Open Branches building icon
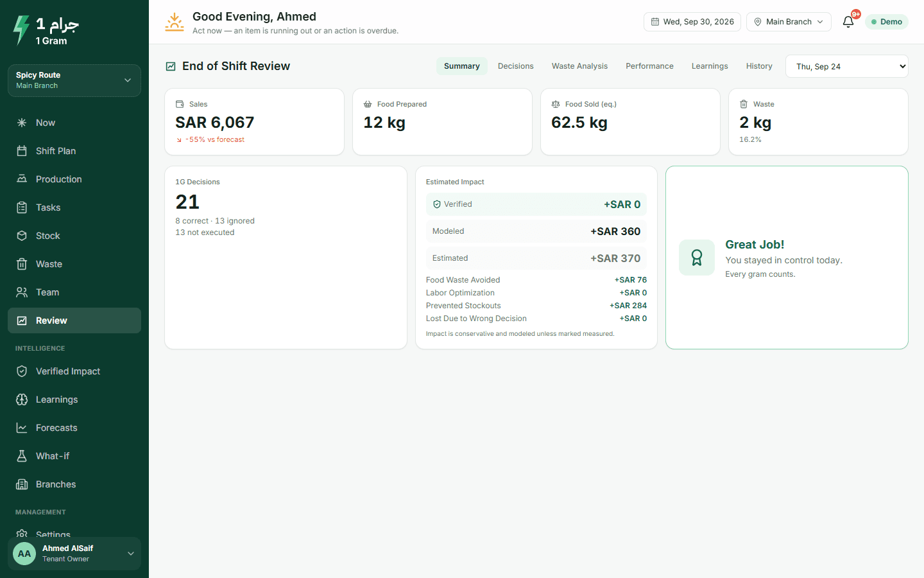This screenshot has width=924, height=578. [22, 484]
